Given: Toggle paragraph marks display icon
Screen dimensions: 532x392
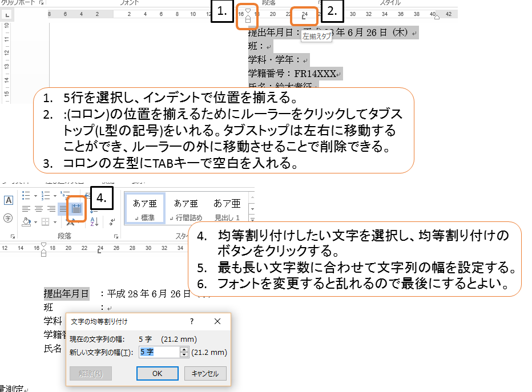Looking at the screenshot, I should coord(112,221).
